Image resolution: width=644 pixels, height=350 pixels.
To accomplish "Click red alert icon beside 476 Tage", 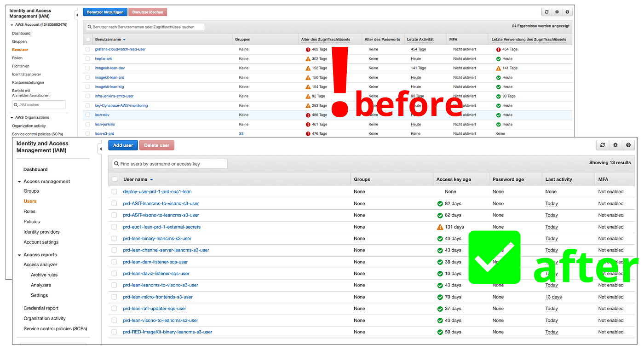I will [308, 133].
